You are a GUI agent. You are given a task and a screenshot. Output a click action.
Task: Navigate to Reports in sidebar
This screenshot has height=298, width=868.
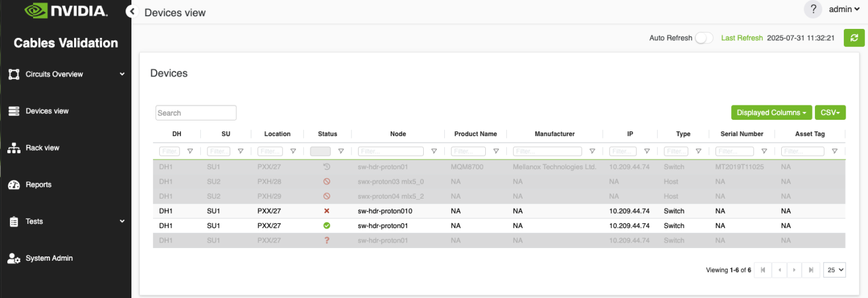pyautogui.click(x=39, y=185)
